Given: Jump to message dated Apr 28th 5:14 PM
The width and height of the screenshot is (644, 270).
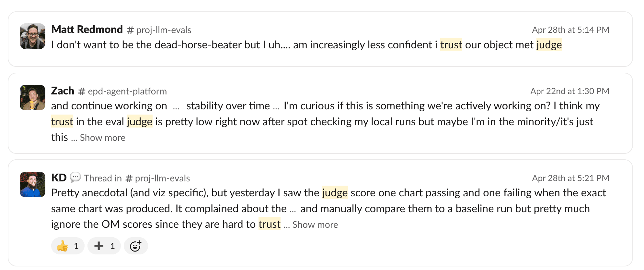Looking at the screenshot, I should pos(570,30).
